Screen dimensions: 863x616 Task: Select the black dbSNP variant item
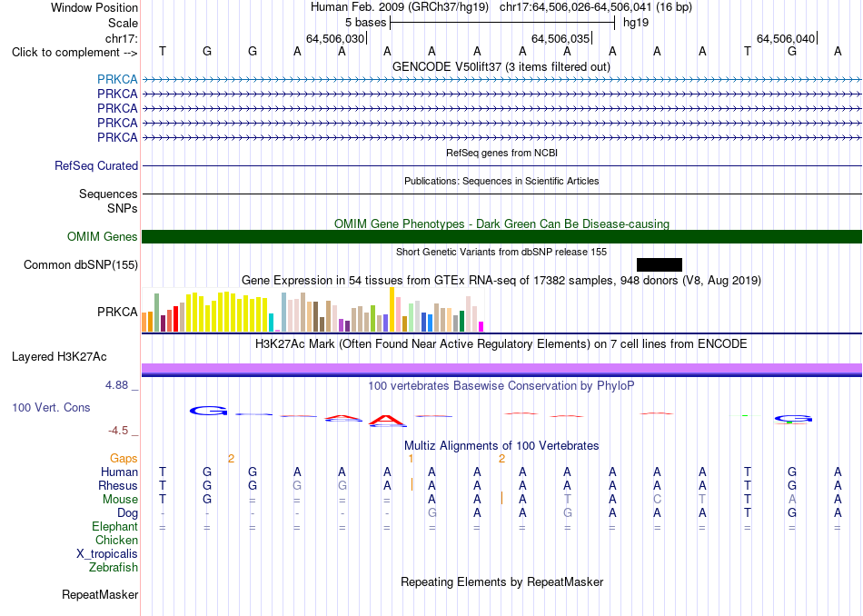click(660, 264)
